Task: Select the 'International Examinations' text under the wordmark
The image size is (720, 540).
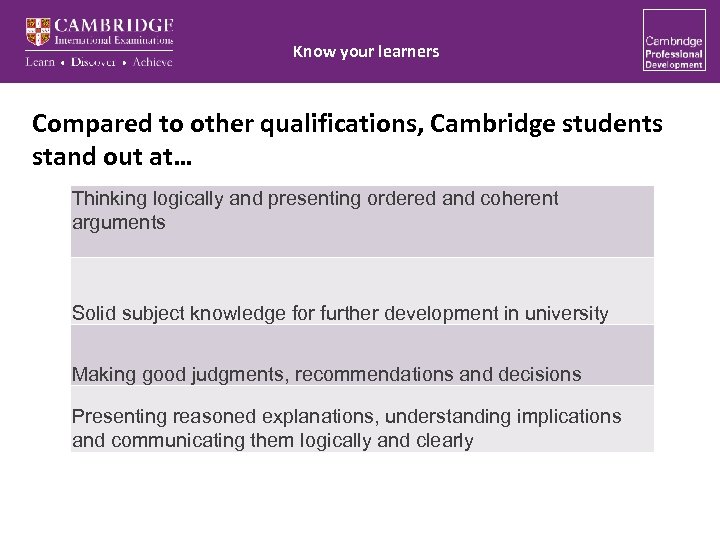Action: click(x=114, y=42)
